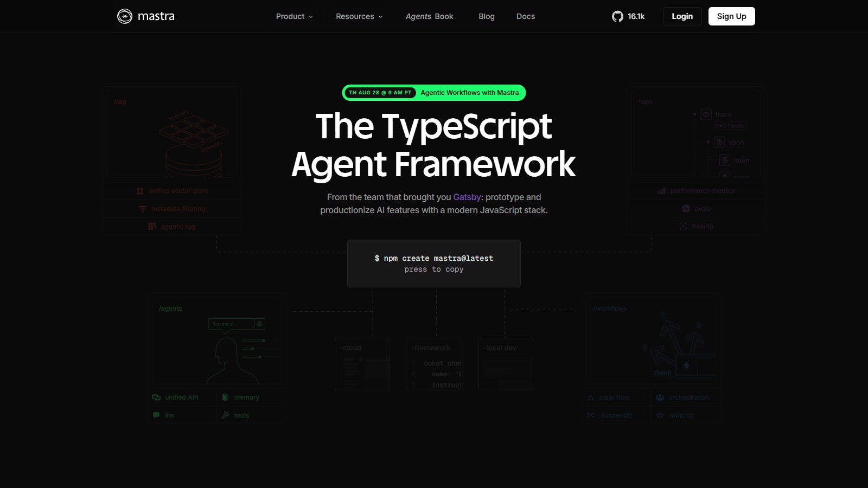Click the Mastra logo icon

125,16
